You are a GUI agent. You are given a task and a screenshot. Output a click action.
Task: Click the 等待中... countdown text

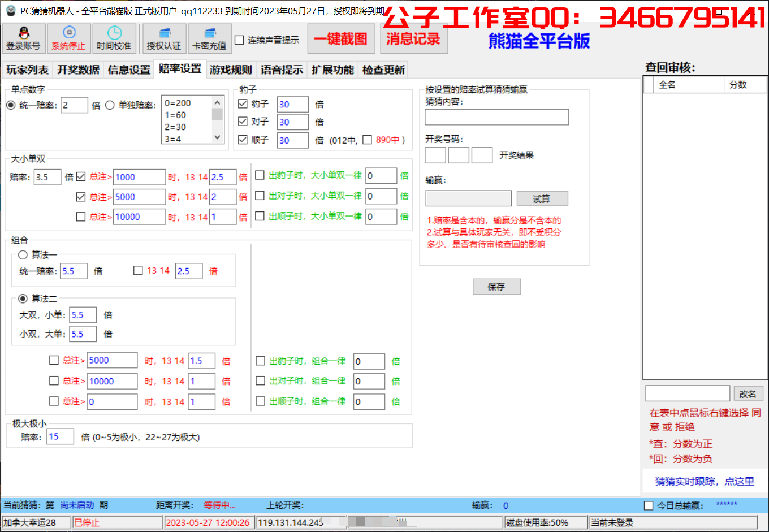(220, 505)
